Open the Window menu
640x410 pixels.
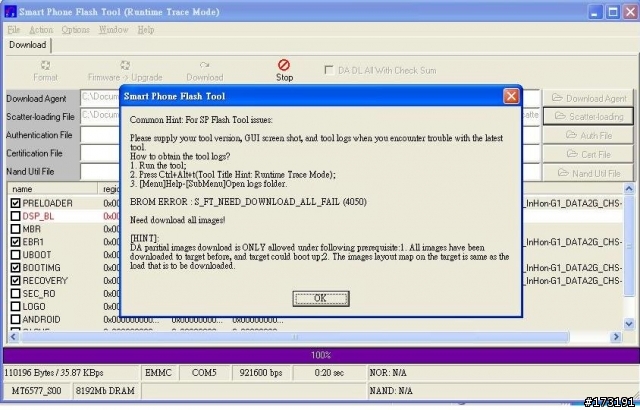(x=113, y=30)
